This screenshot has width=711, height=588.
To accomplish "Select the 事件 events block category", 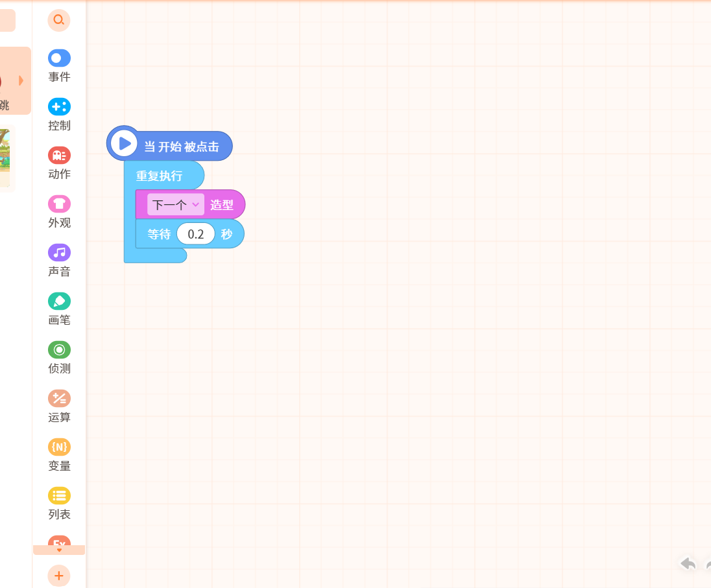I will click(60, 66).
